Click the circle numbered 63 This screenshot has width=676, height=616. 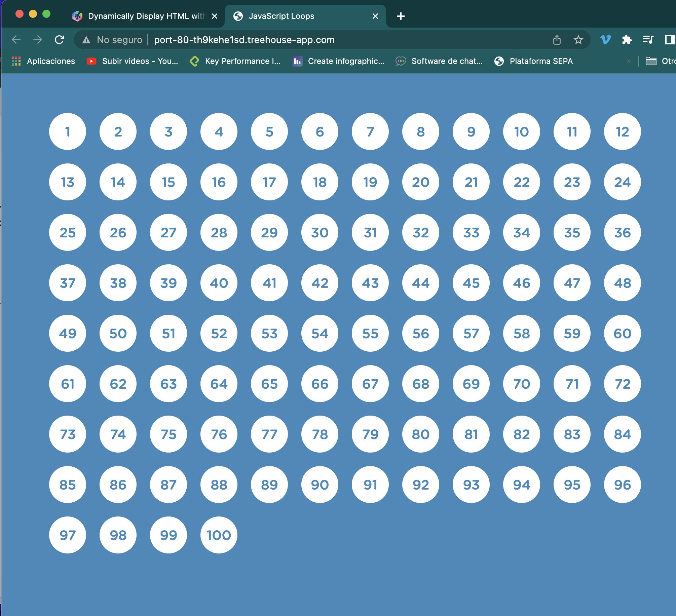168,384
